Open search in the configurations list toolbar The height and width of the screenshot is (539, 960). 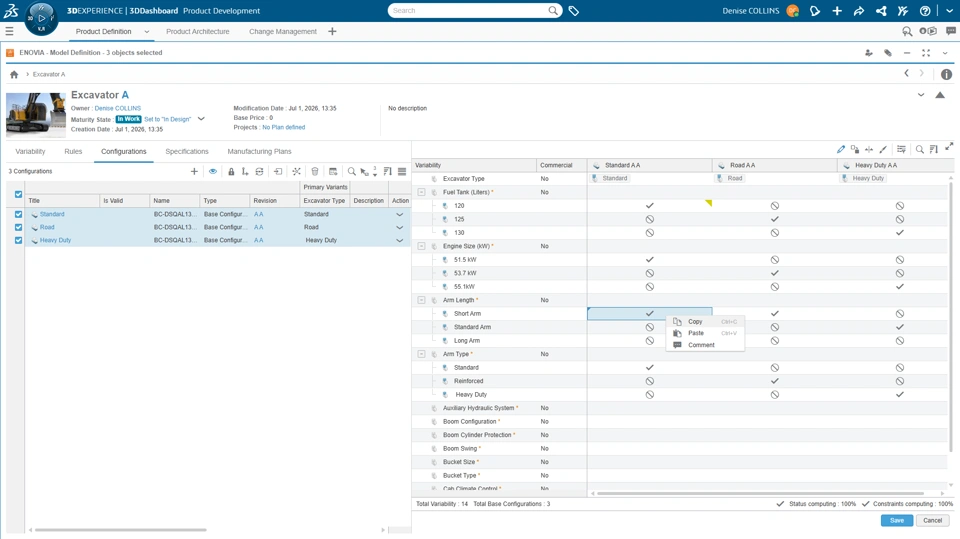pos(351,172)
